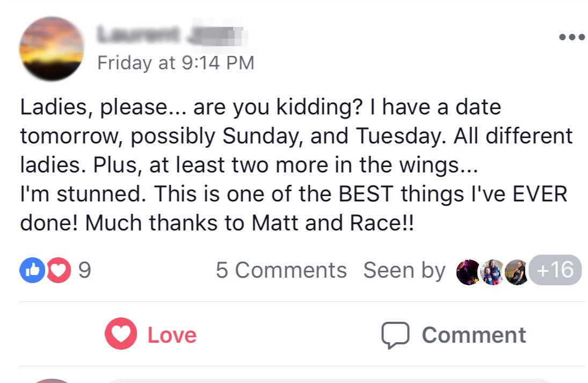The width and height of the screenshot is (588, 383).
Task: Click the Seen by label
Action: (x=404, y=270)
